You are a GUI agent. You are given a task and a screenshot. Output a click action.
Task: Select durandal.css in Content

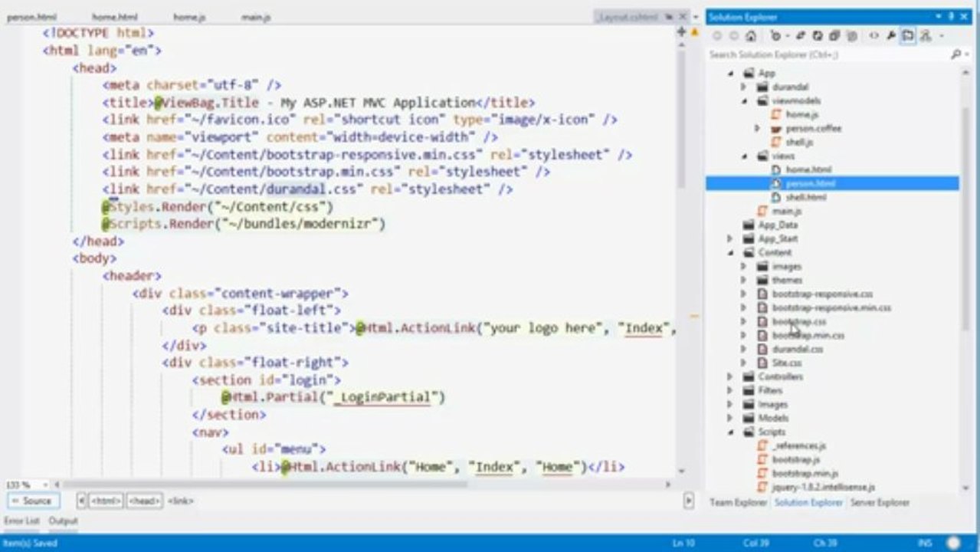(x=798, y=350)
